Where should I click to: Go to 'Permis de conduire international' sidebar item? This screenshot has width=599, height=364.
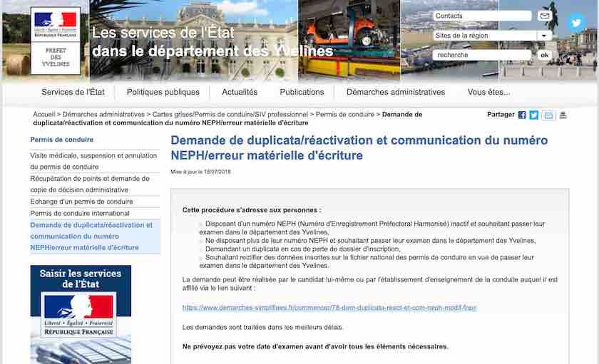click(x=80, y=213)
